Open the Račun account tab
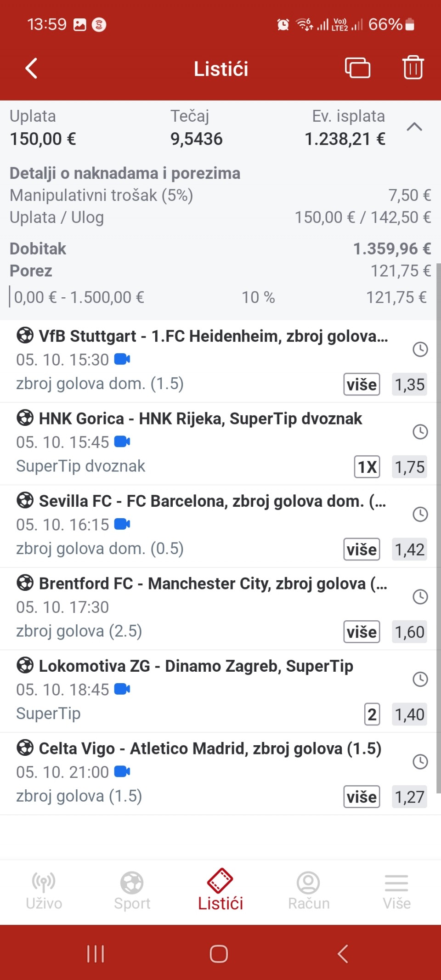The image size is (441, 980). click(309, 891)
